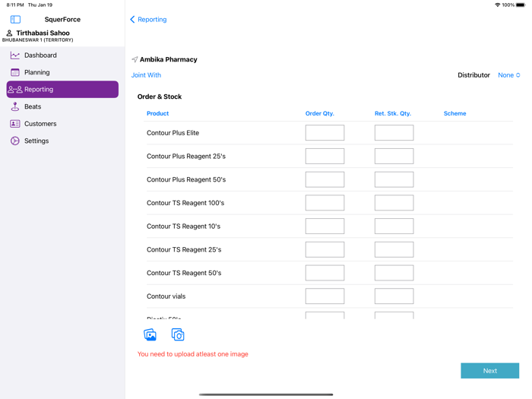Select Order Qty box for Contour Plus Reagent 25's

coord(325,156)
